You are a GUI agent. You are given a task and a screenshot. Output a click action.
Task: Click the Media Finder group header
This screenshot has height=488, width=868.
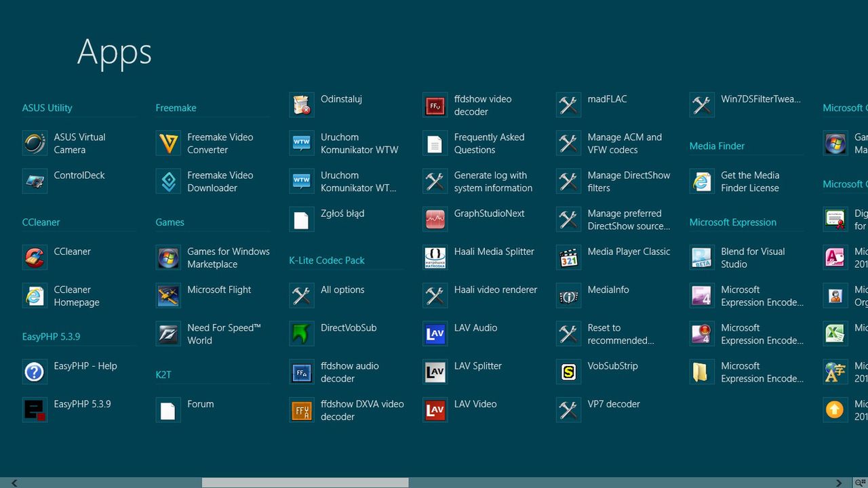pos(717,146)
